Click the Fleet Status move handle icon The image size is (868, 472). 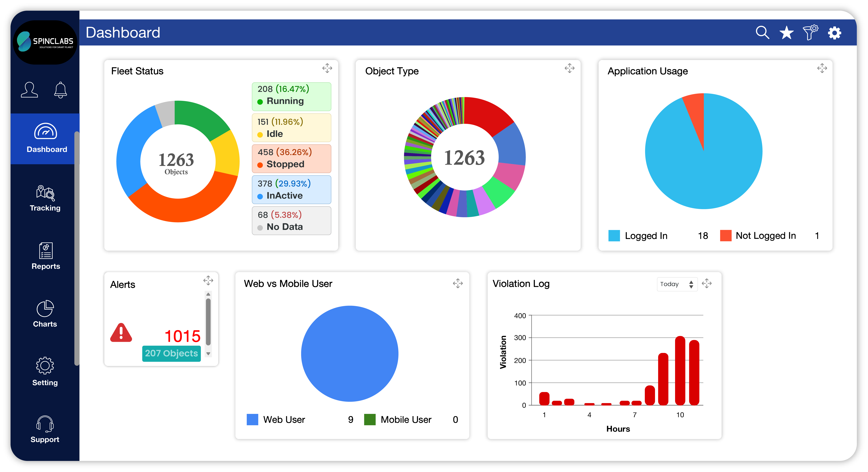point(327,68)
